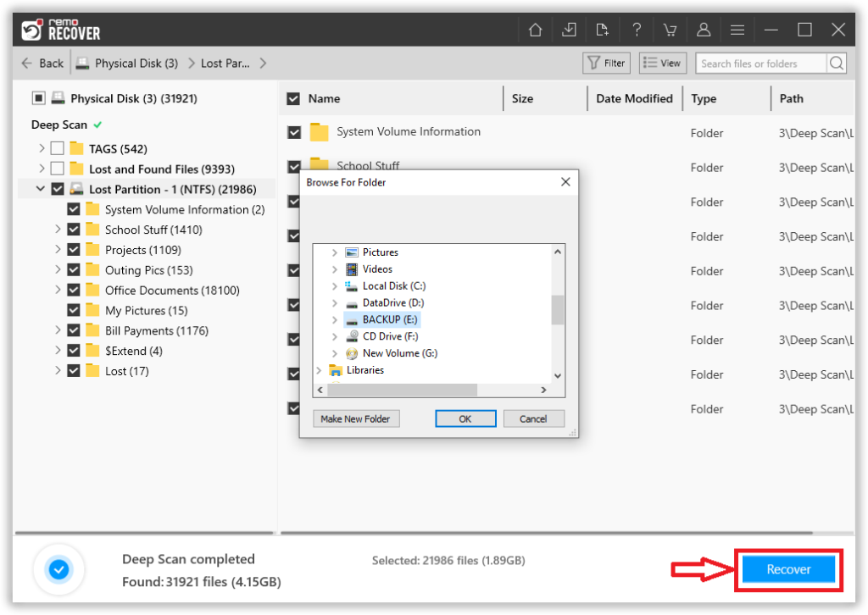Expand the Outing Pics (153) folder
The image size is (868, 615).
coord(58,269)
